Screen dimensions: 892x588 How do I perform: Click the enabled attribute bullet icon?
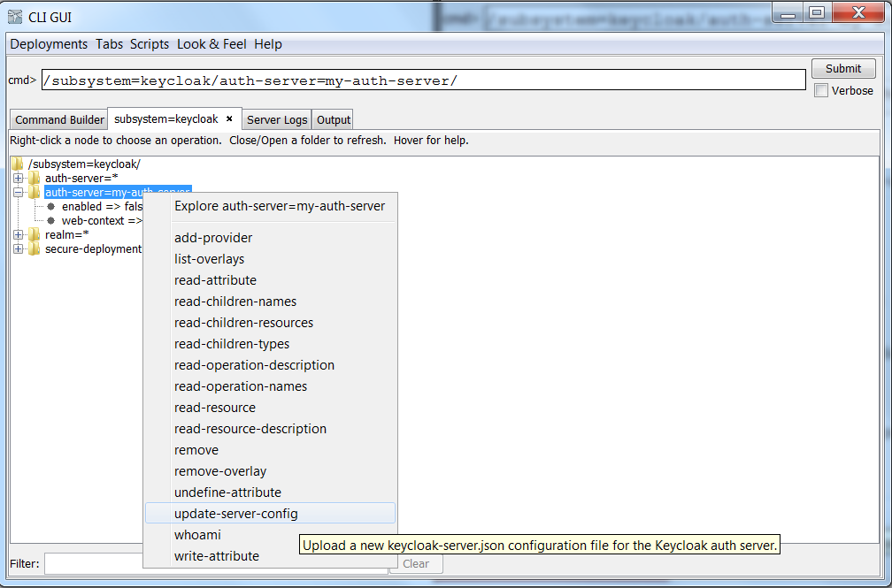pyautogui.click(x=51, y=206)
